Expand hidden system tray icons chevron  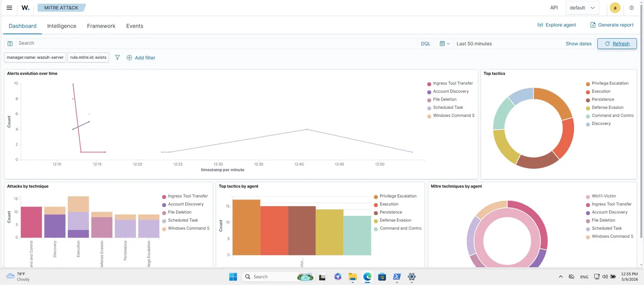[561, 277]
